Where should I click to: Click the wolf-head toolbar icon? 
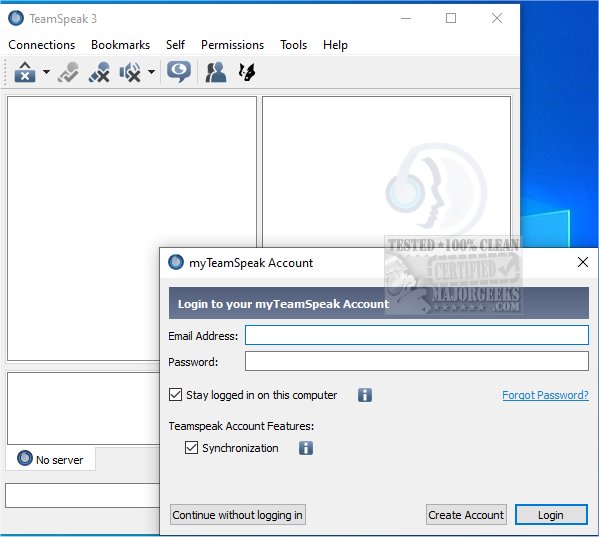click(x=247, y=72)
